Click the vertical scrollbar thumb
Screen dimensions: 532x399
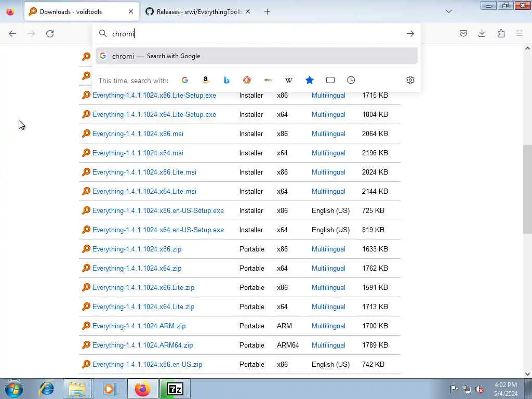527,189
